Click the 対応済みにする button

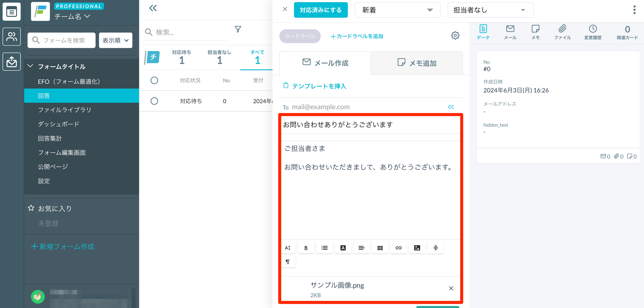tap(321, 10)
